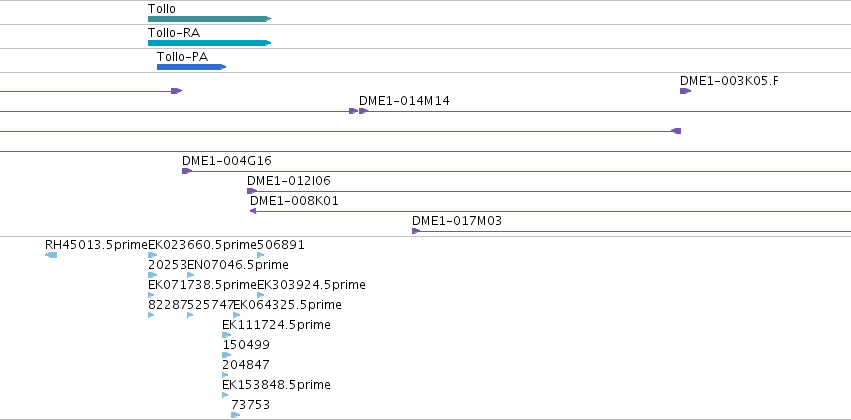
Task: Click the DME1-004G16 arrow glyph
Action: point(187,171)
